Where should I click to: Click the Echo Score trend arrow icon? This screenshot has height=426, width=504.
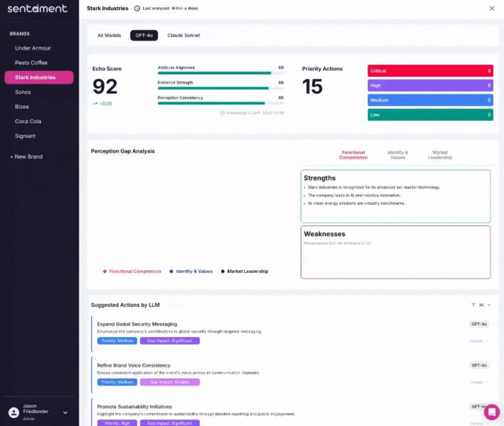[x=95, y=104]
